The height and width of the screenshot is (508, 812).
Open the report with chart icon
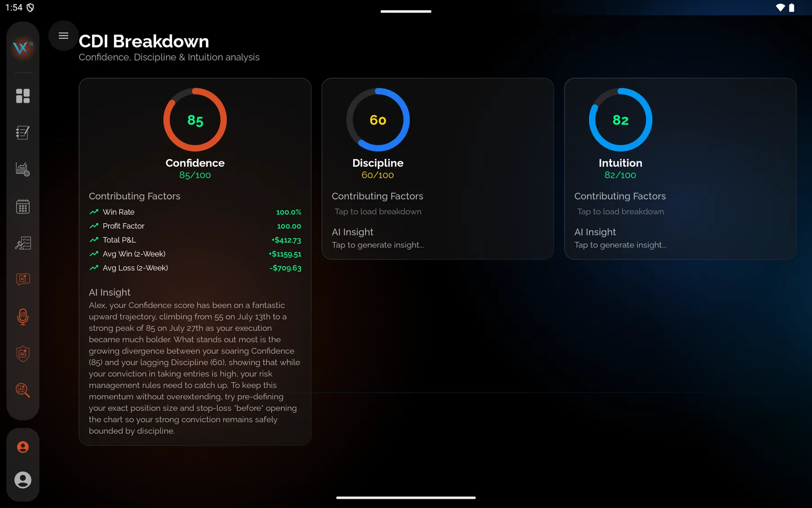(23, 243)
